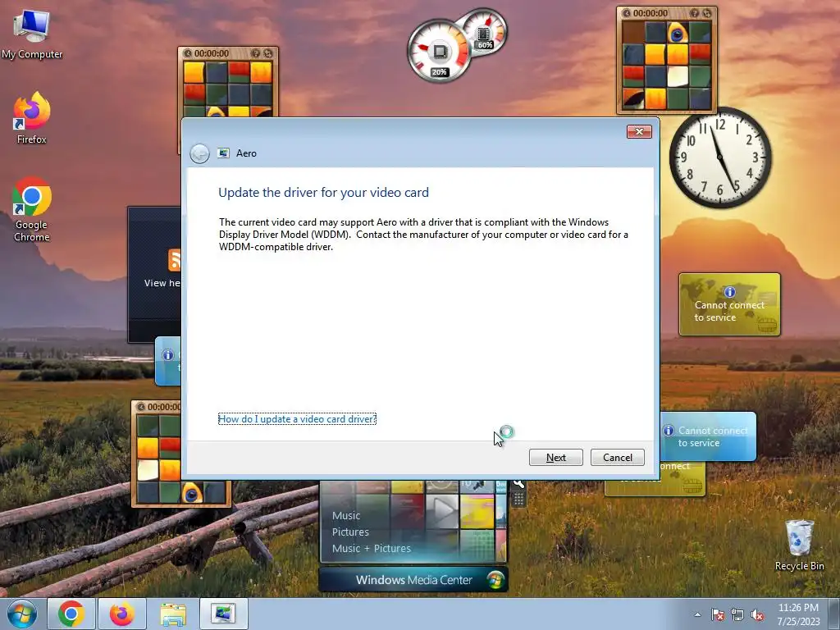Close the Aero troubleshooter window

(639, 132)
